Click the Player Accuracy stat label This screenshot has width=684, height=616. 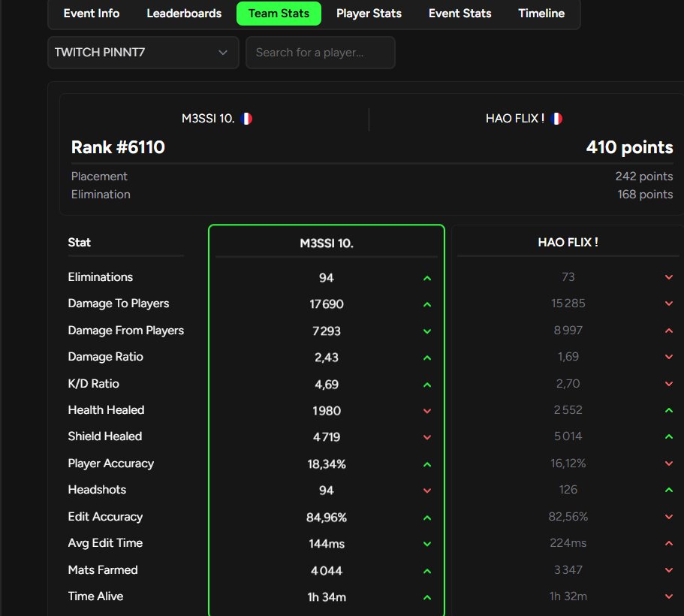pos(111,464)
